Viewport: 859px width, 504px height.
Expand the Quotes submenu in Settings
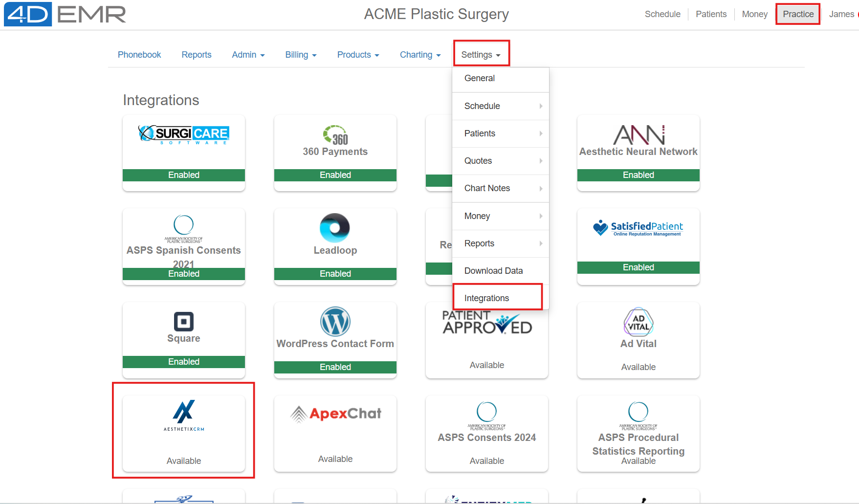501,161
